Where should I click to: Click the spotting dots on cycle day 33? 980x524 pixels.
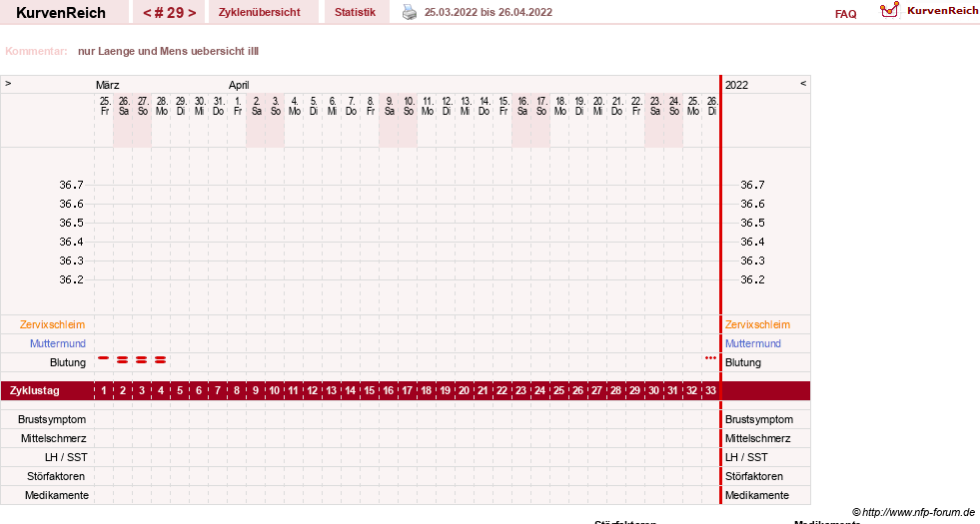coord(710,358)
